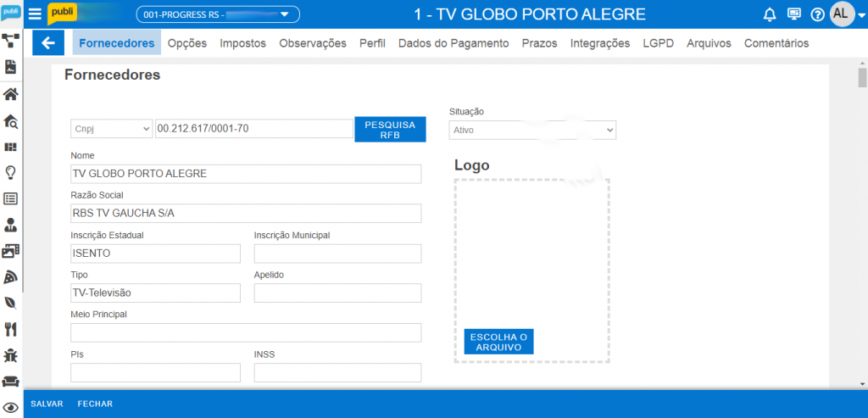Click the Logo upload drop area

pos(532,270)
